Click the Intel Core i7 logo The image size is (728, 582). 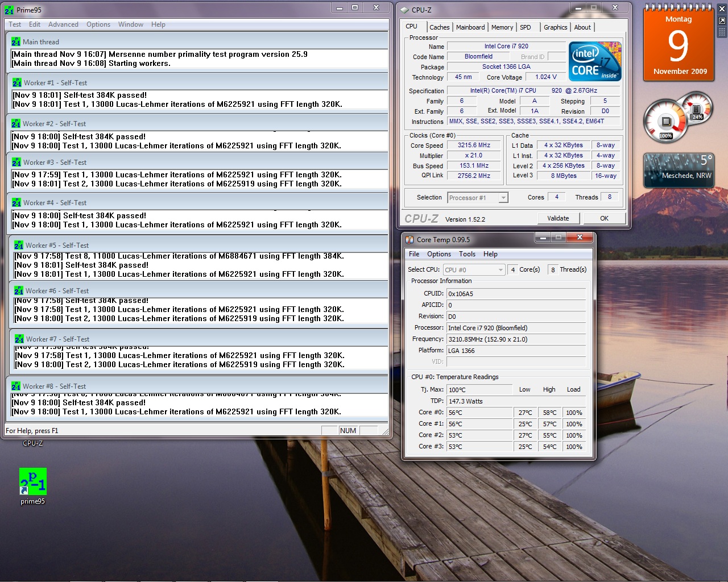tap(595, 61)
